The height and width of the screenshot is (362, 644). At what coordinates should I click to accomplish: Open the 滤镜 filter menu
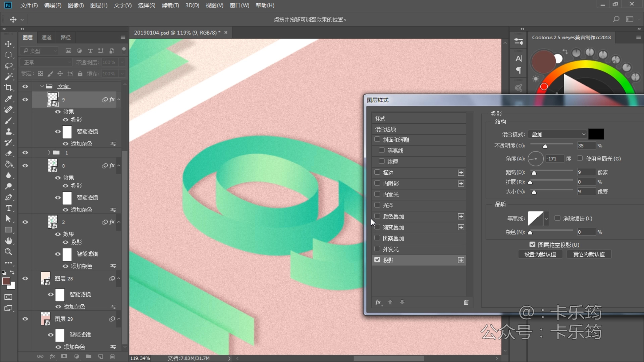tap(170, 5)
